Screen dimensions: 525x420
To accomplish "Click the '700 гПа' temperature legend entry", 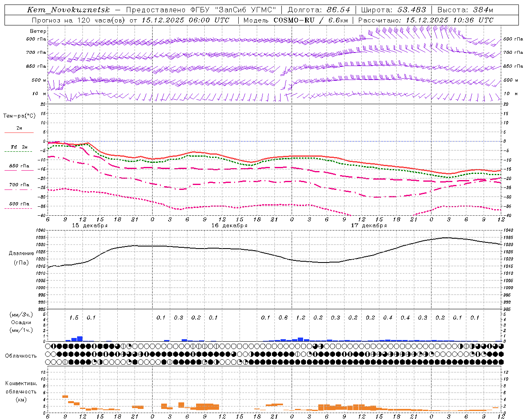I will pyautogui.click(x=19, y=185).
